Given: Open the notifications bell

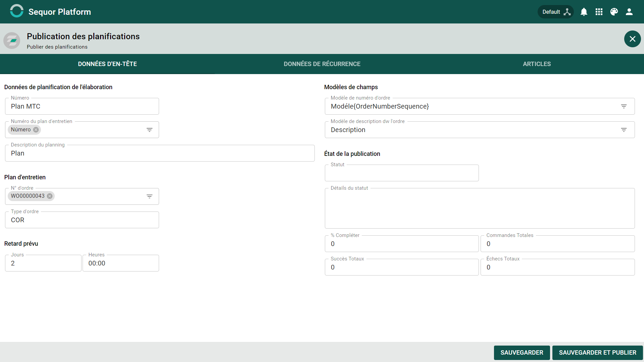Looking at the screenshot, I should [x=584, y=12].
